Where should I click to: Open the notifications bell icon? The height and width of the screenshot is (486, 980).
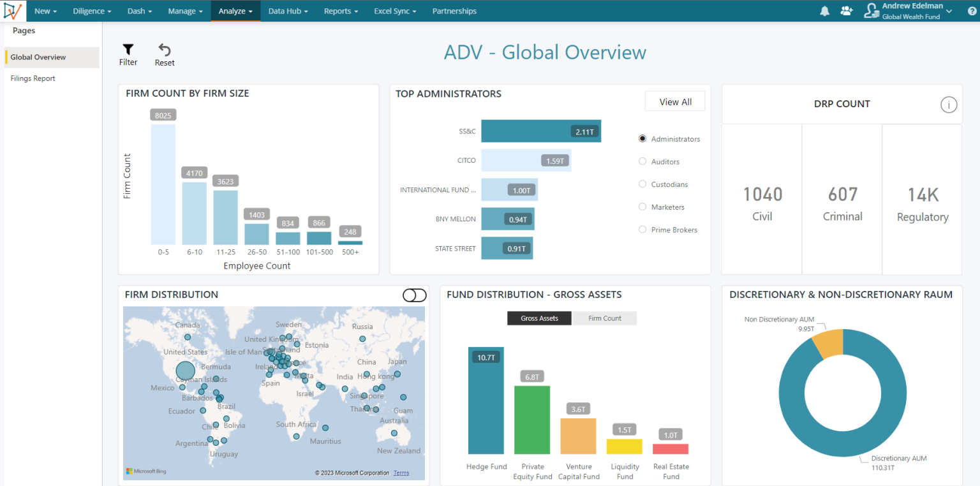[825, 11]
